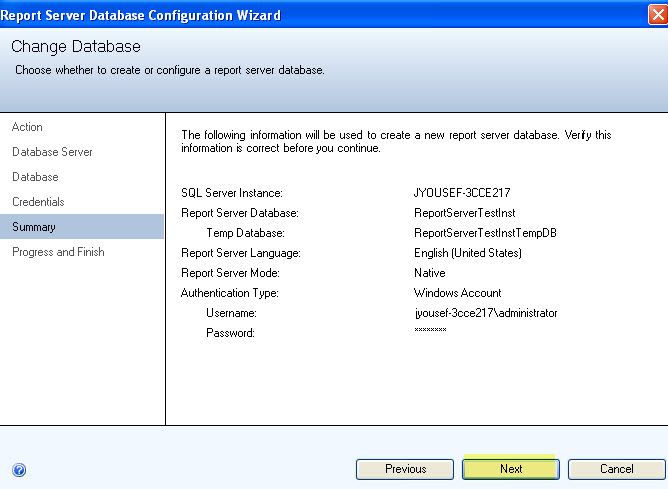Click the Password label
Viewport: 668px width, 489px height.
230,333
